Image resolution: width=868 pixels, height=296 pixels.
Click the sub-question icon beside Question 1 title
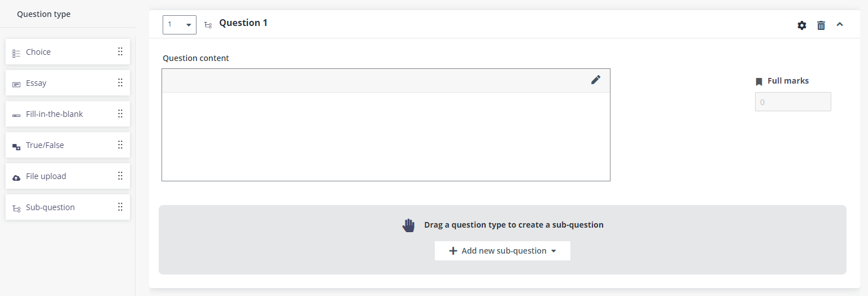tap(208, 25)
